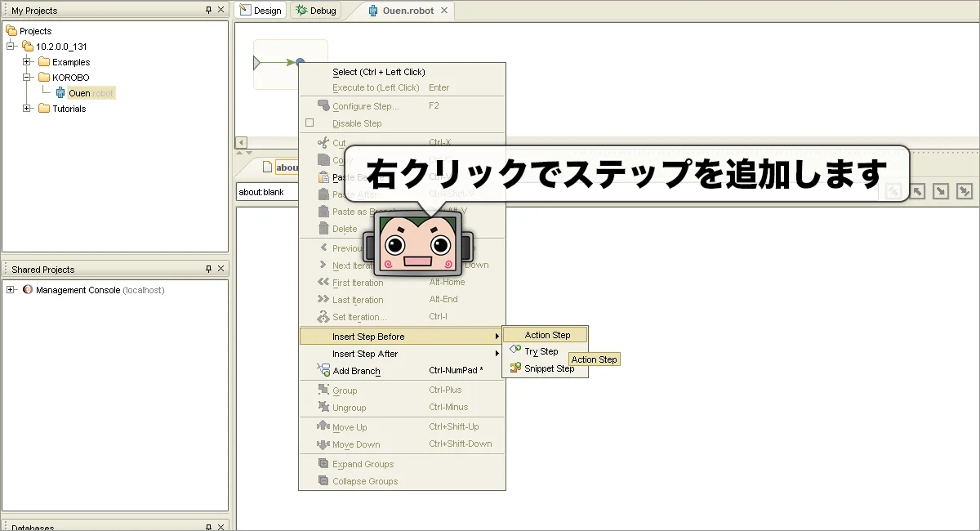The width and height of the screenshot is (980, 531).
Task: Click the Move Up icon
Action: click(323, 426)
